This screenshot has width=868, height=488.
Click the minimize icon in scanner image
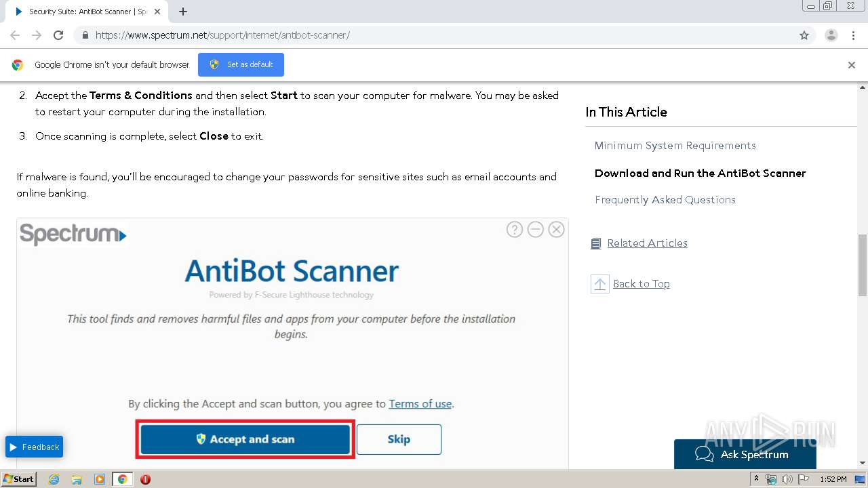(536, 230)
